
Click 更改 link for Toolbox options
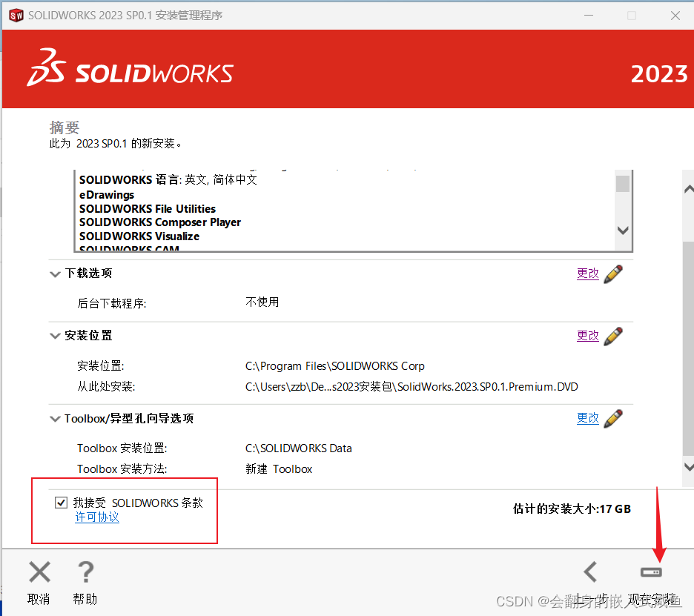click(588, 418)
